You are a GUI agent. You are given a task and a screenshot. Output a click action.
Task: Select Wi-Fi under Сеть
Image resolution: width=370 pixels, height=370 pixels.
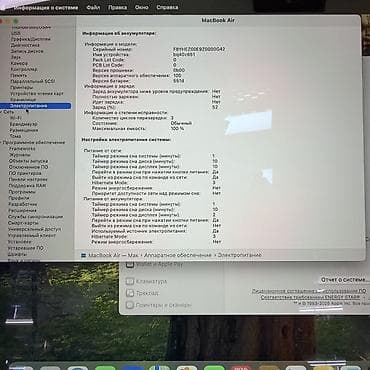click(x=16, y=118)
